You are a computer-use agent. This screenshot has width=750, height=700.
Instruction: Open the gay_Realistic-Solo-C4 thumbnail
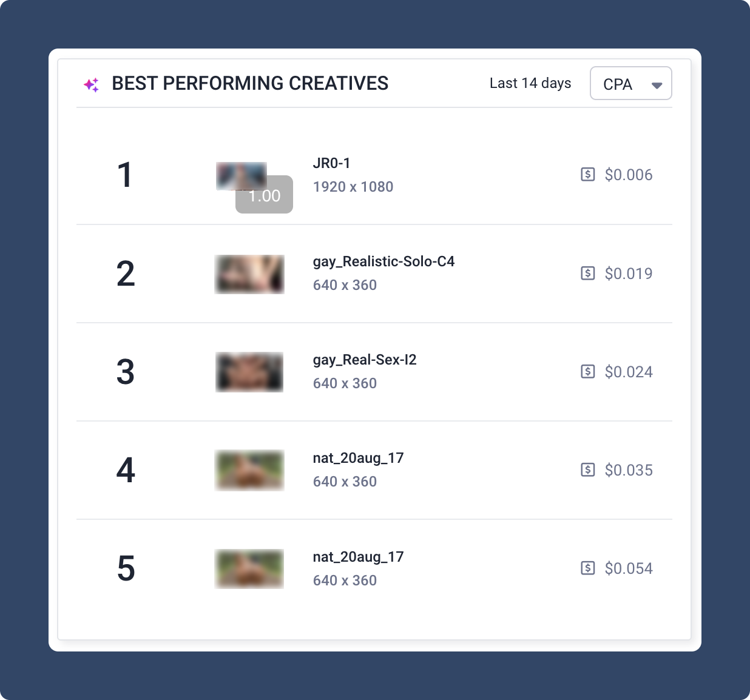pos(249,274)
